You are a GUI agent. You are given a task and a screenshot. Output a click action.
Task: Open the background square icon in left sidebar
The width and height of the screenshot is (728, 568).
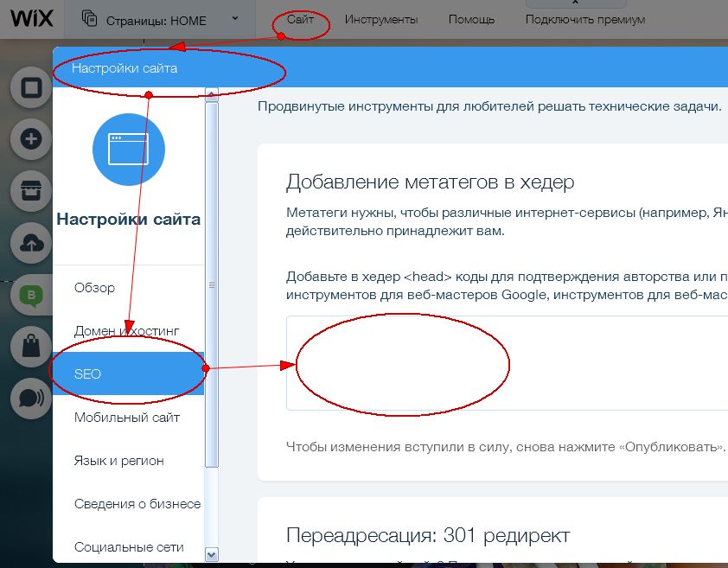click(31, 88)
